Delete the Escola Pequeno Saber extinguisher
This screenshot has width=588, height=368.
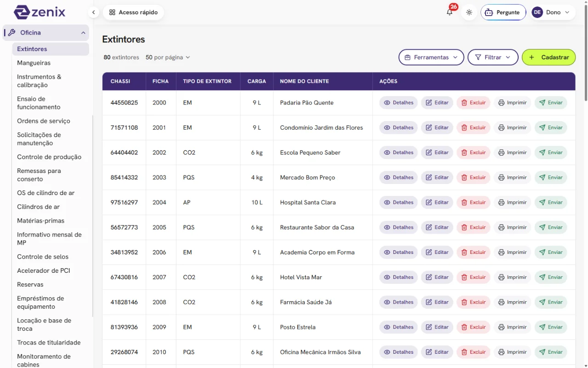473,152
